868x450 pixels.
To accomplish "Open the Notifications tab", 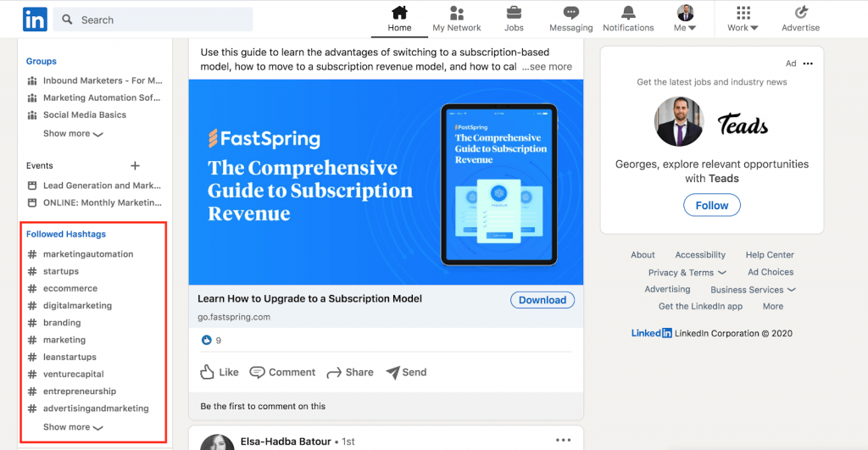I will [x=628, y=19].
